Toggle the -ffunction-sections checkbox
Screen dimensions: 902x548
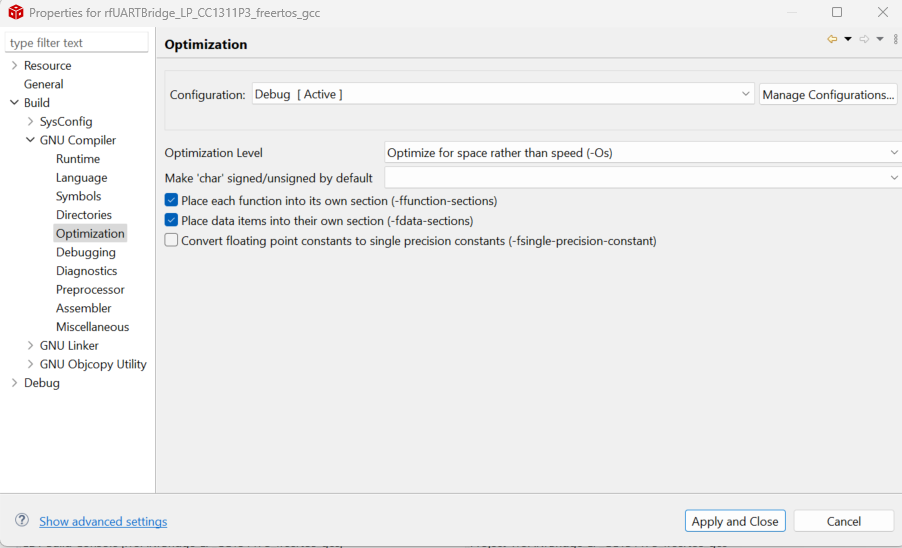(172, 201)
